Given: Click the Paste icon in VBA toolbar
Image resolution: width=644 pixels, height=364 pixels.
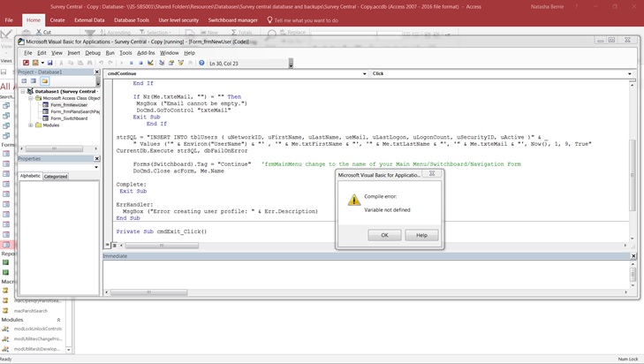Looking at the screenshot, I should [80, 63].
